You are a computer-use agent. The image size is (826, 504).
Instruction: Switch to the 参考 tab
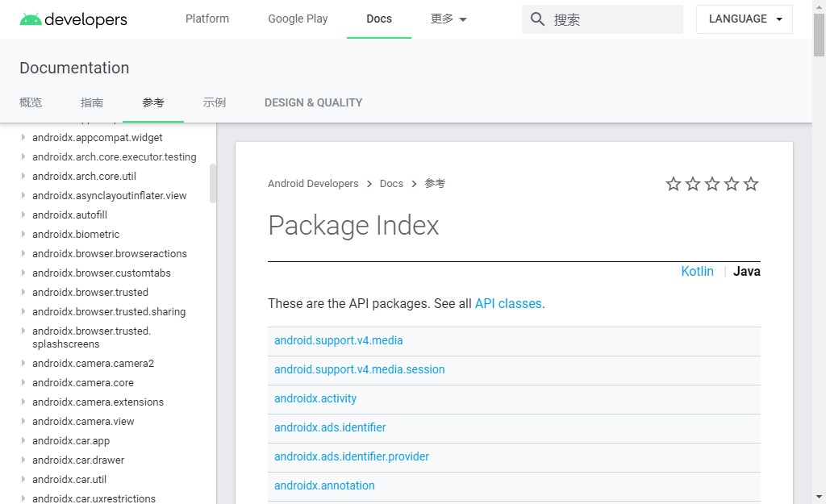[152, 102]
